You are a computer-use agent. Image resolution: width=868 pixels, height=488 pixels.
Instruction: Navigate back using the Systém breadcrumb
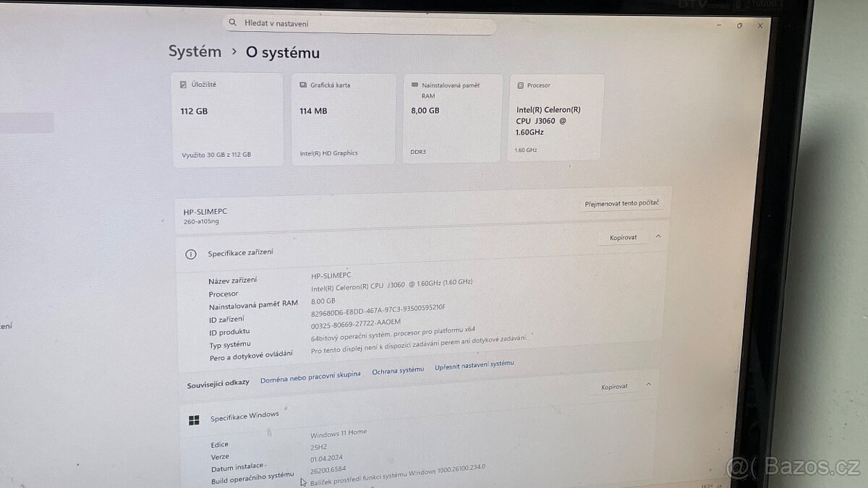coord(194,51)
